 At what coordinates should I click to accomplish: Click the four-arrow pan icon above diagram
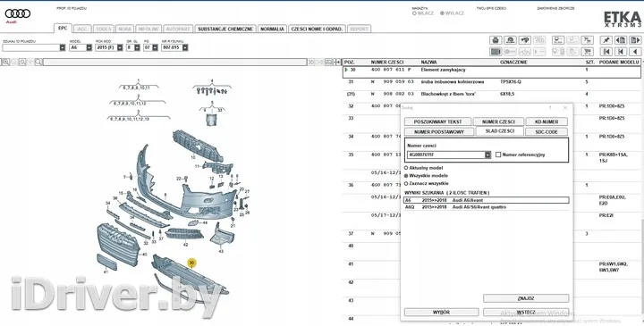tap(336, 62)
